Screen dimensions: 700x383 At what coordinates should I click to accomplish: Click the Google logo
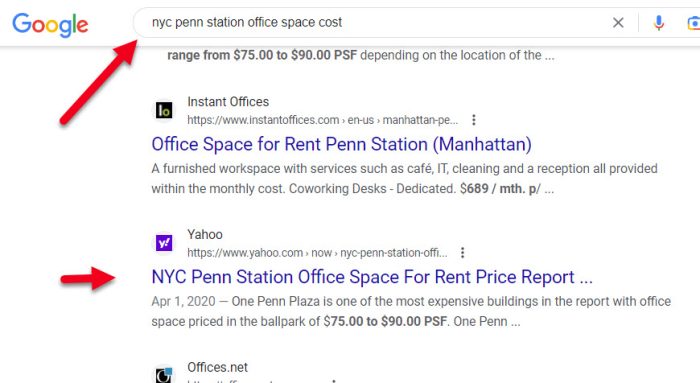(x=50, y=25)
